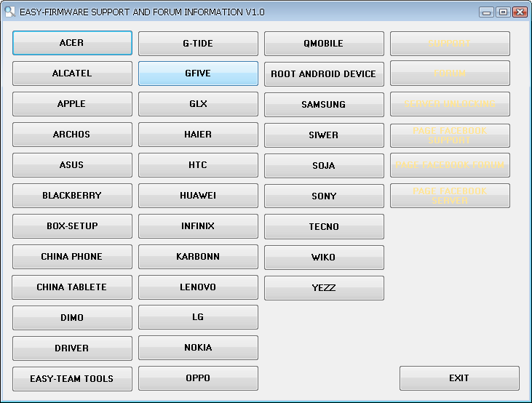Click the DIMO button

(x=72, y=317)
